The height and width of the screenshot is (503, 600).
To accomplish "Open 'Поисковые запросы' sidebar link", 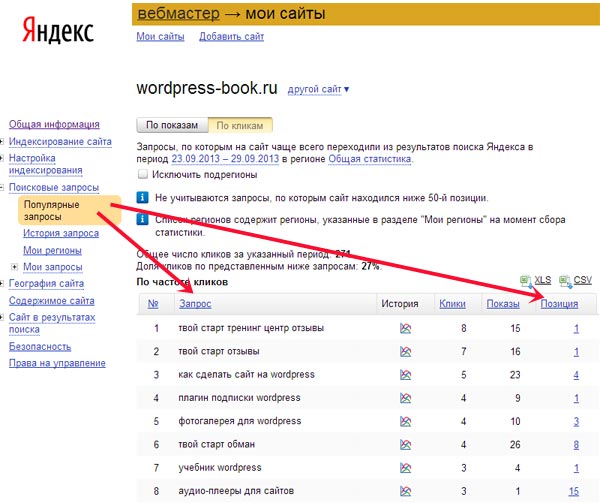I will point(54,187).
